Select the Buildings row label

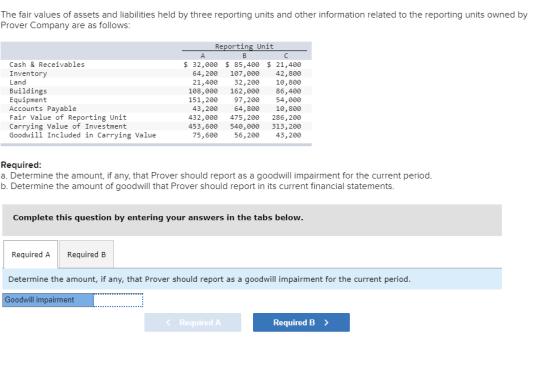pyautogui.click(x=28, y=91)
